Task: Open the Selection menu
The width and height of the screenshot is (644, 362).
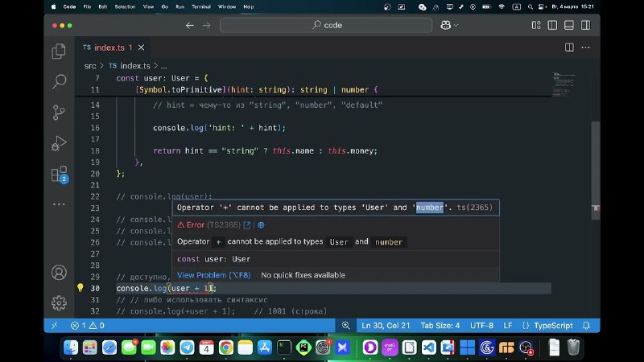Action: coord(125,6)
